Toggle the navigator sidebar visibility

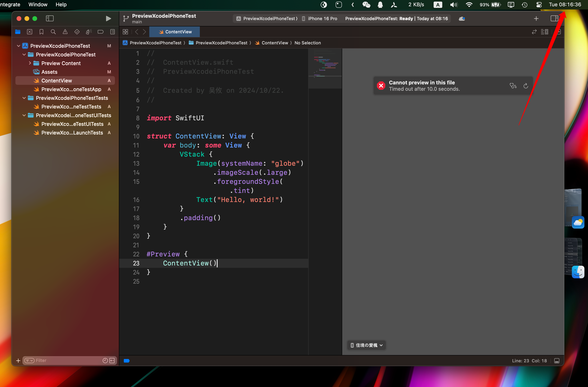(x=50, y=19)
